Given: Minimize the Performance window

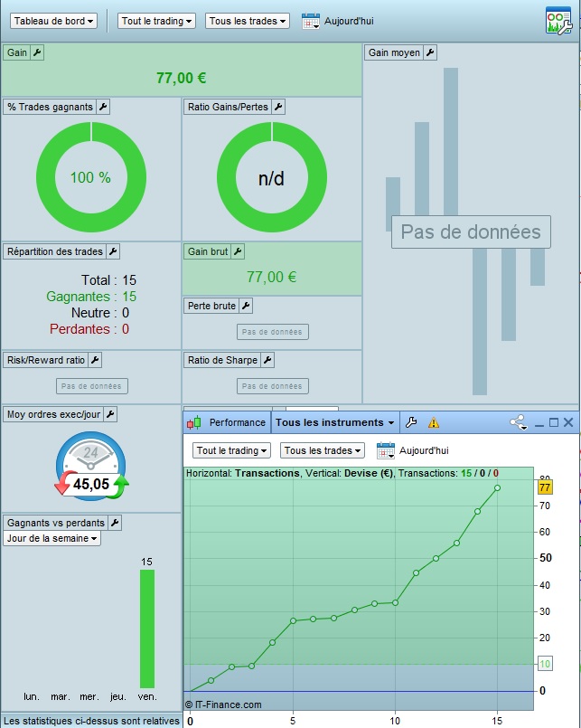Looking at the screenshot, I should [539, 423].
